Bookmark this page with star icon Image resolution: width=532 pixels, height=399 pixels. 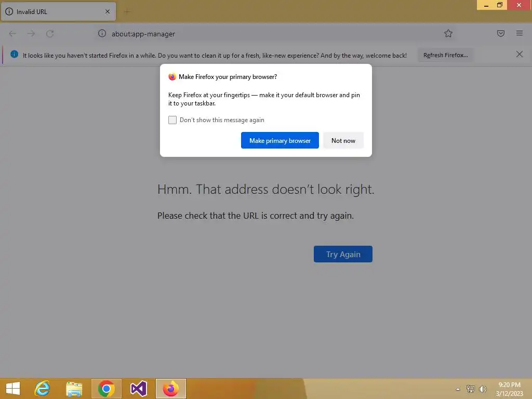tap(448, 33)
